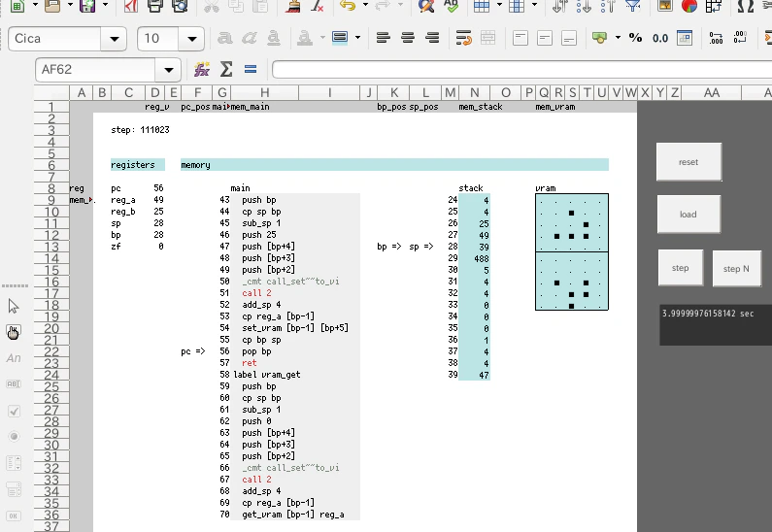Open the Save dropdown arrow
Image resolution: width=772 pixels, height=532 pixels.
click(x=105, y=5)
